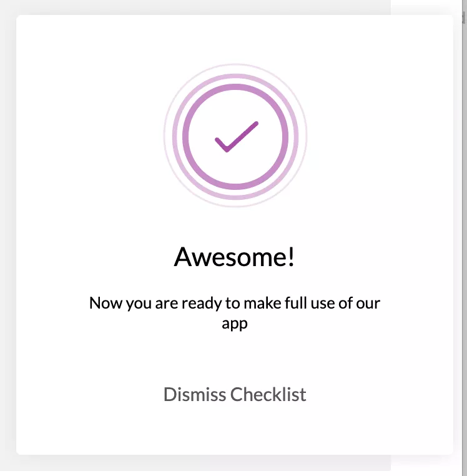Screen dimensions: 467x476
Task: Click the outermost faint pink ring
Action: click(235, 64)
